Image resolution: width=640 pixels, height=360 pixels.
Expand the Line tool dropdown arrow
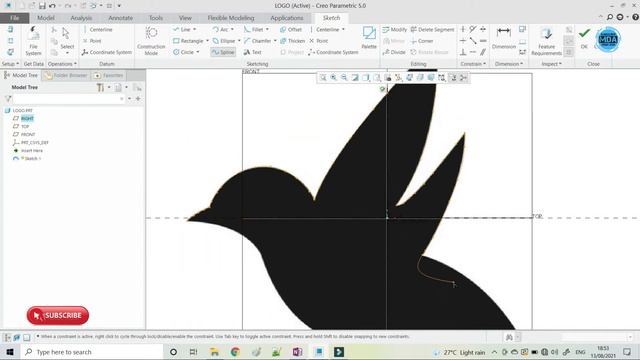pos(195,29)
